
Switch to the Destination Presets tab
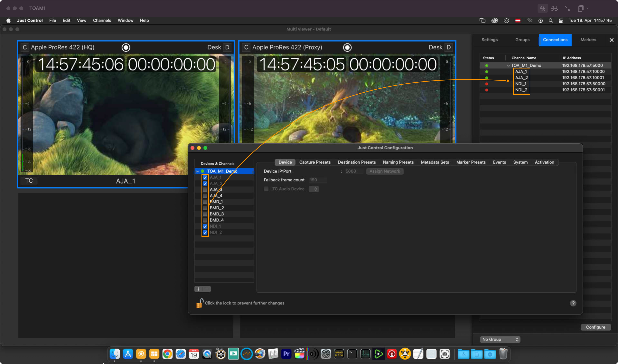point(356,162)
